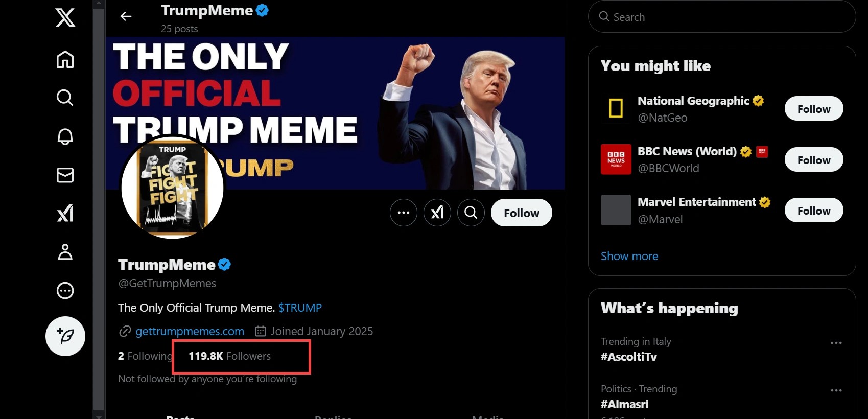868x419 pixels.
Task: Open Messages envelope icon
Action: point(65,175)
